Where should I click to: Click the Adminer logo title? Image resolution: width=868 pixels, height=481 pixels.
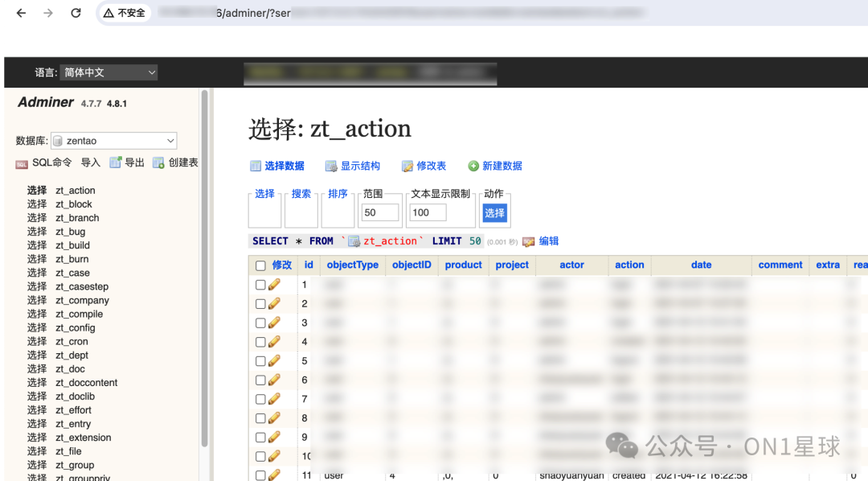[x=45, y=102]
